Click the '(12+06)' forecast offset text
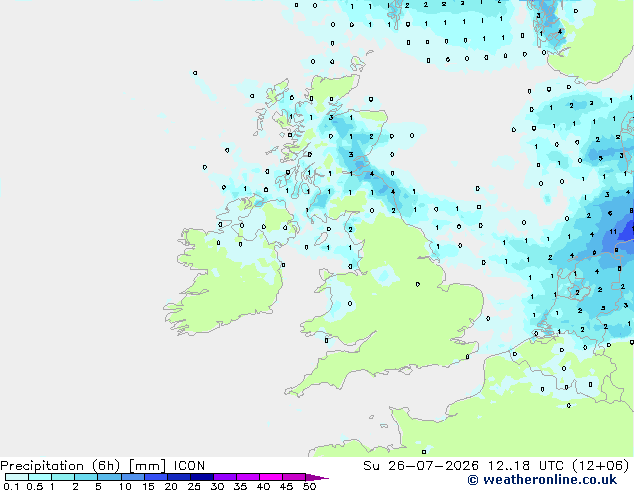 click(601, 466)
